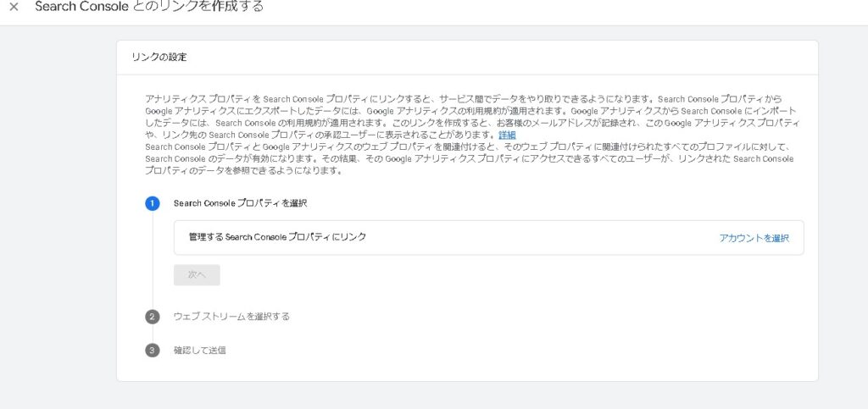868x409 pixels.
Task: Click the アカウントを選択 link
Action: (x=754, y=238)
